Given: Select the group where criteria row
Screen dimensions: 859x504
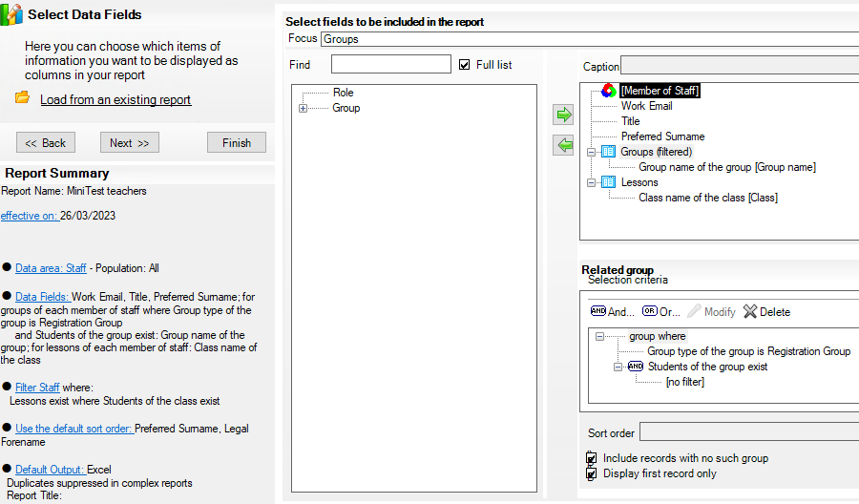Looking at the screenshot, I should tap(657, 336).
